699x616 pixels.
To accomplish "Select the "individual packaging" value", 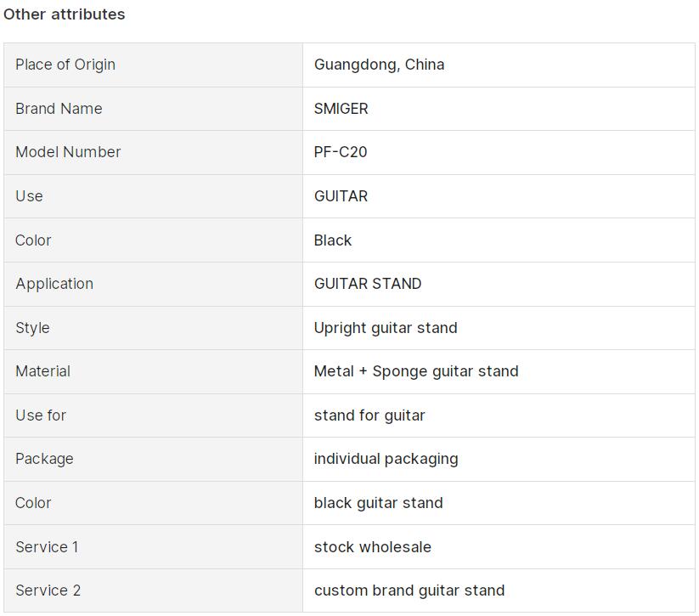I will point(386,459).
